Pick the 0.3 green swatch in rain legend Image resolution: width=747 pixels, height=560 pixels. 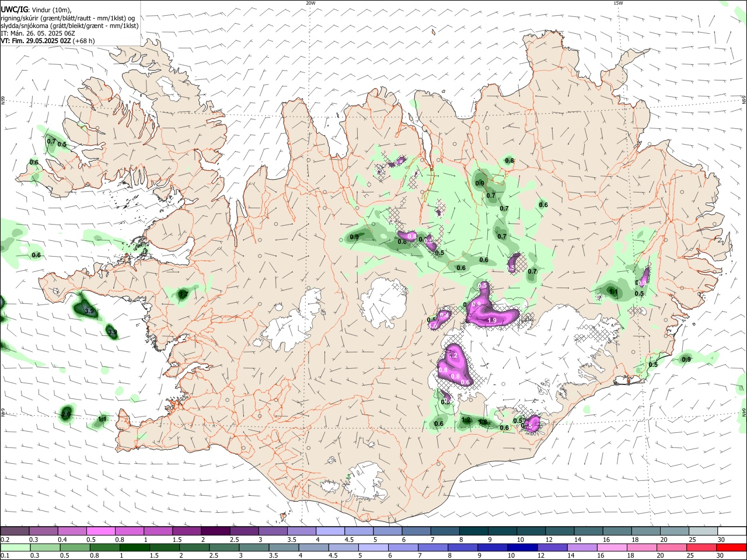click(x=44, y=548)
